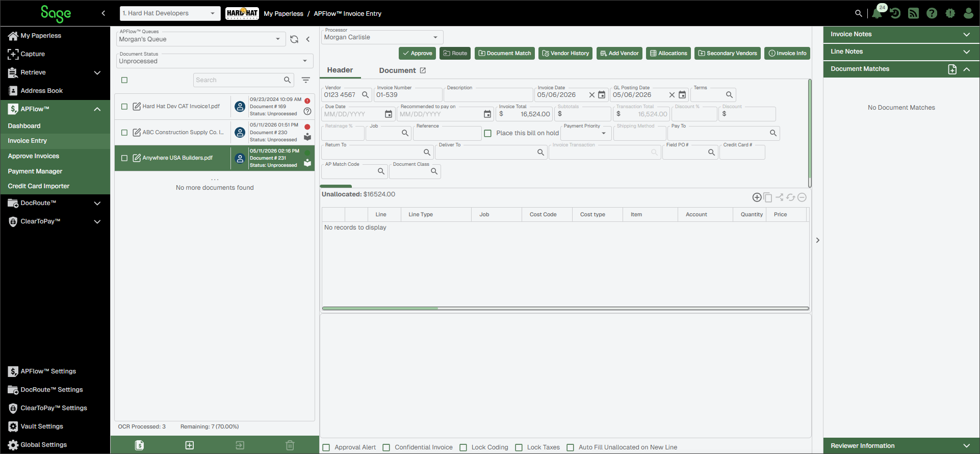Open Document Class lookup icon
The image size is (980, 454).
434,171
